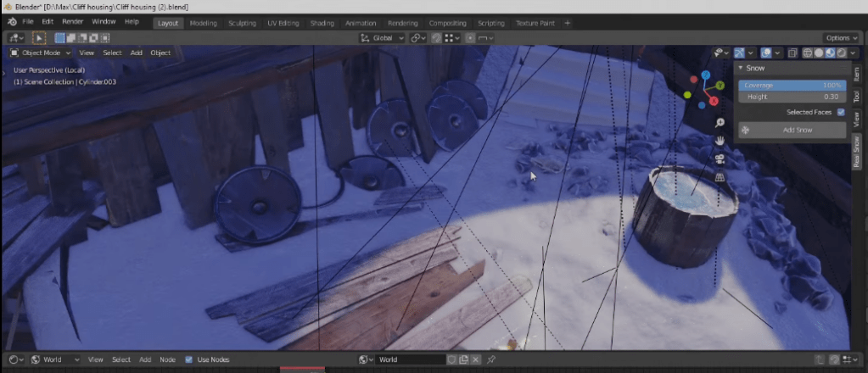The height and width of the screenshot is (373, 868).
Task: Open the Global transform orientation dropdown
Action: [x=382, y=38]
